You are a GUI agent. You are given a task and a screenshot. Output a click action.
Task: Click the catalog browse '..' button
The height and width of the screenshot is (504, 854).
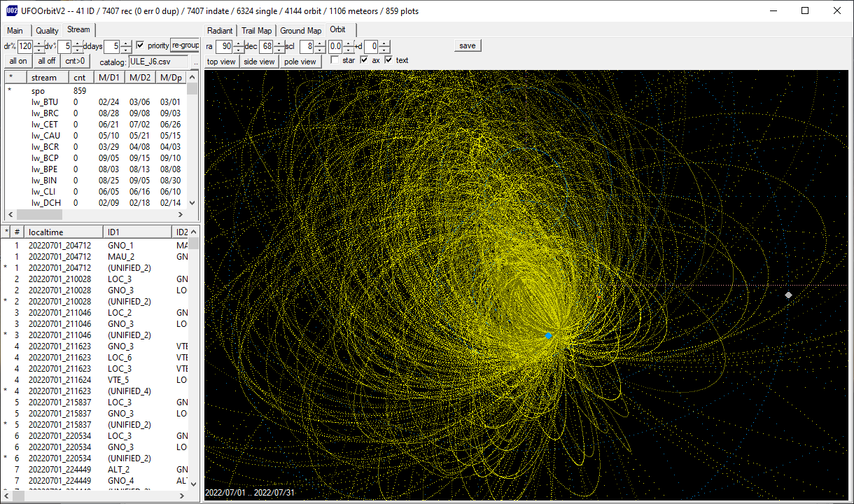pos(195,62)
